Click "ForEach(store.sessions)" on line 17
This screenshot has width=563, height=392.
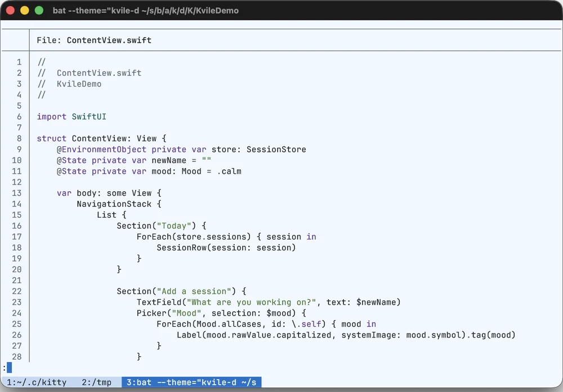click(x=194, y=237)
